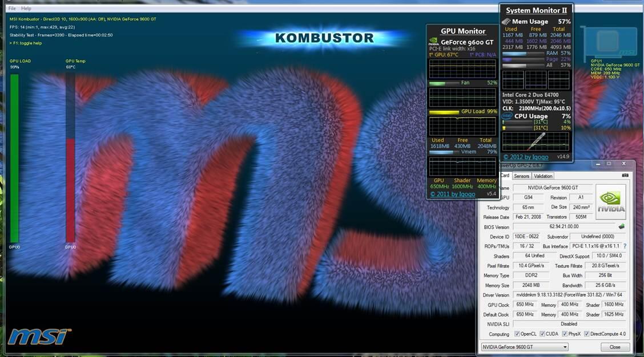Open the '© 2011 by Igogo' link

(x=453, y=194)
